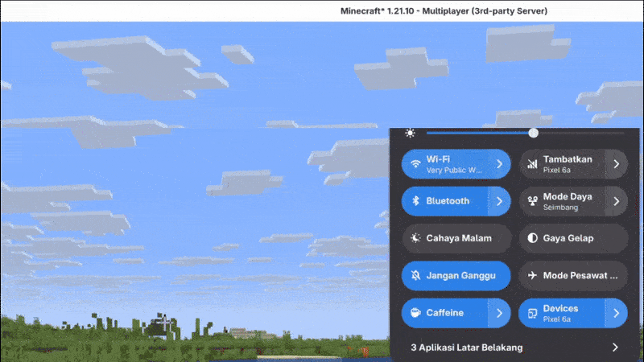Screen dimensions: 644x362
Task: Click the airplane icon
Action: (x=532, y=275)
